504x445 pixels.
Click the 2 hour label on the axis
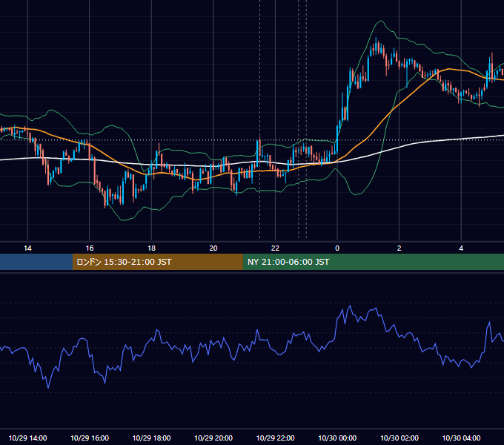tap(399, 248)
